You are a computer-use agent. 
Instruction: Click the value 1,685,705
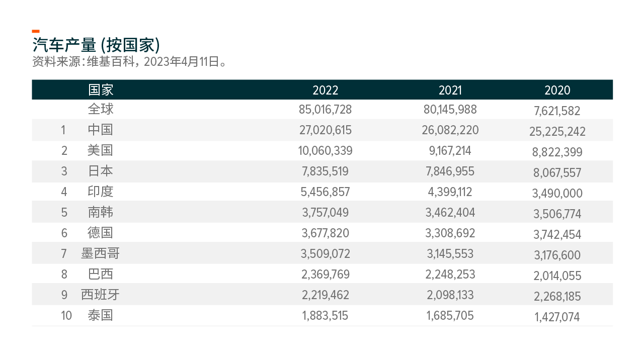tap(450, 316)
